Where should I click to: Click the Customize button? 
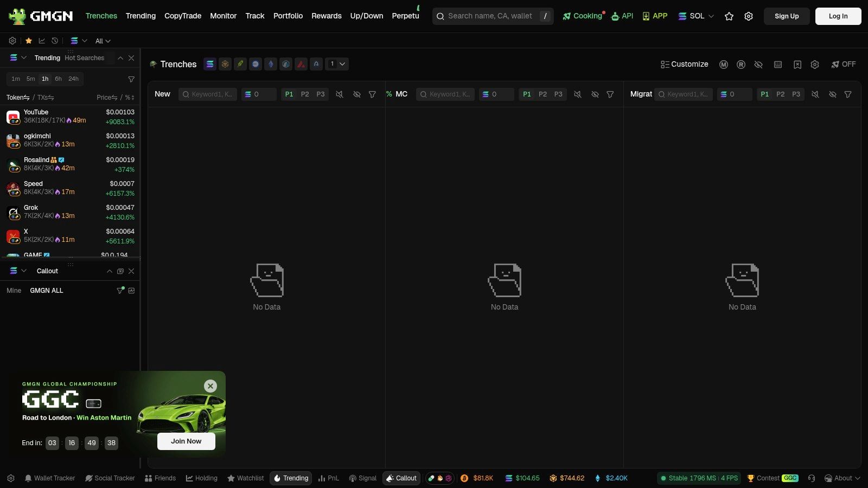click(x=684, y=64)
